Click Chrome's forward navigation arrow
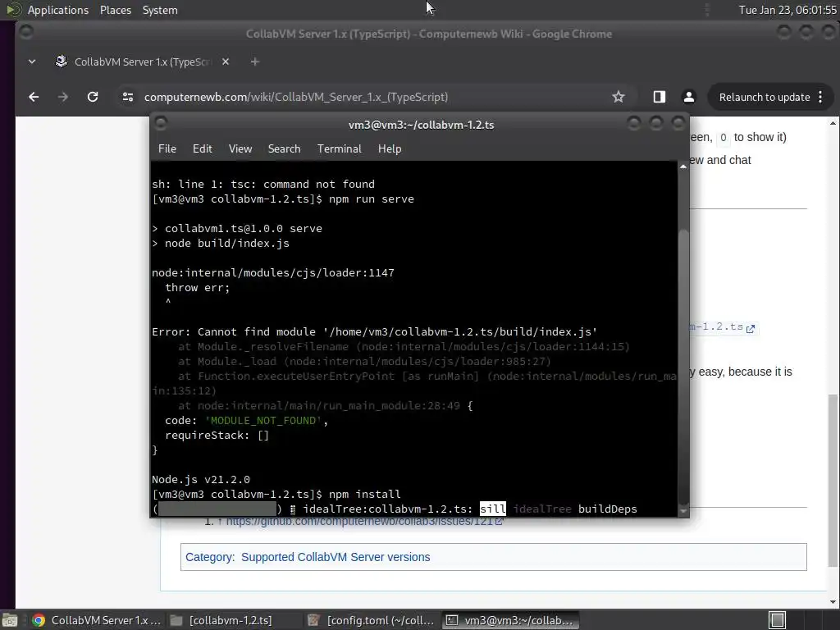This screenshot has height=630, width=840. [x=62, y=97]
